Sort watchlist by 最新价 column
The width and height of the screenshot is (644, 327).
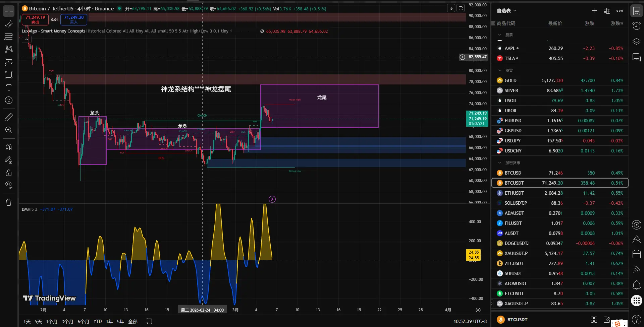[555, 23]
